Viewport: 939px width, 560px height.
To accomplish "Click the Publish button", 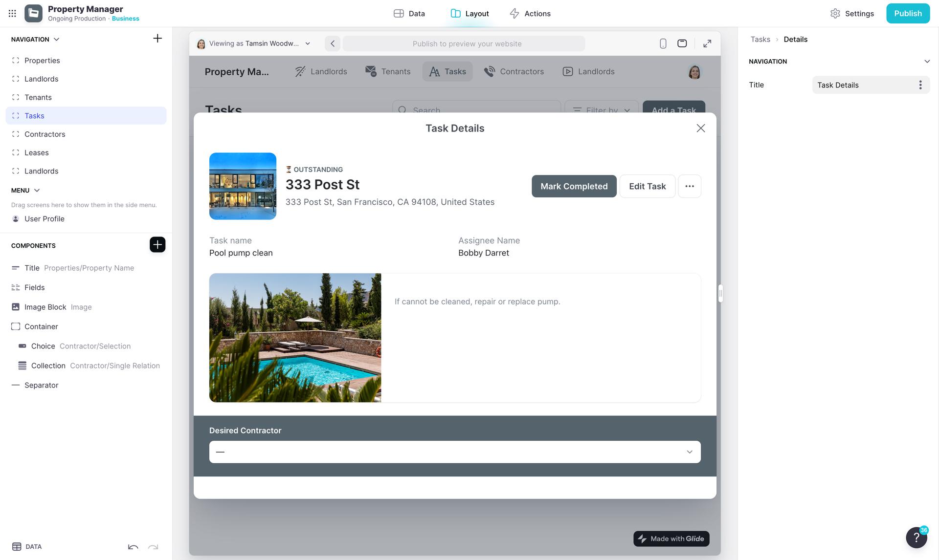I will [x=908, y=14].
